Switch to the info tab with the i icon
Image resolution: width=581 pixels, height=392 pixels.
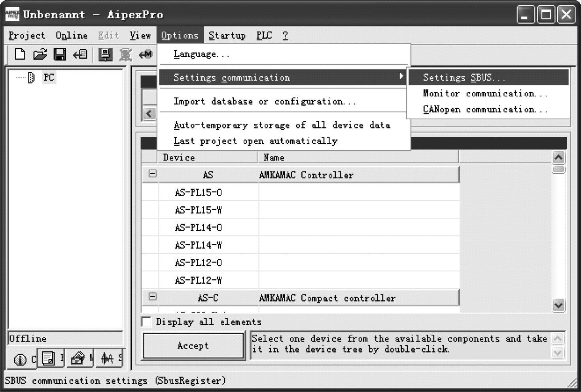pos(20,359)
